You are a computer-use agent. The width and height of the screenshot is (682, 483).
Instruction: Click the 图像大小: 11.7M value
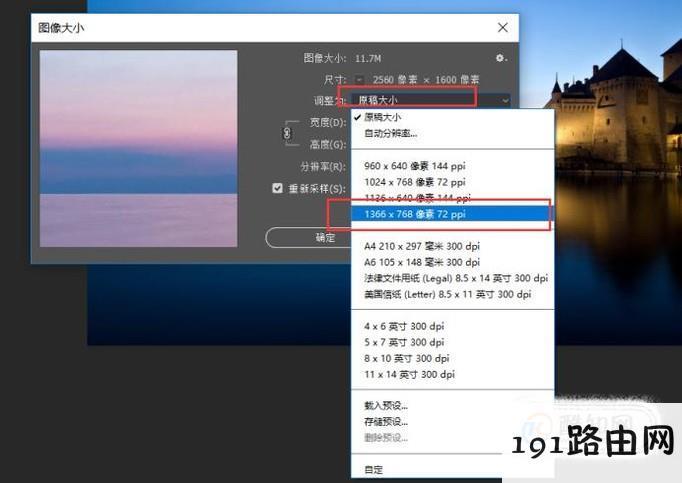point(368,58)
